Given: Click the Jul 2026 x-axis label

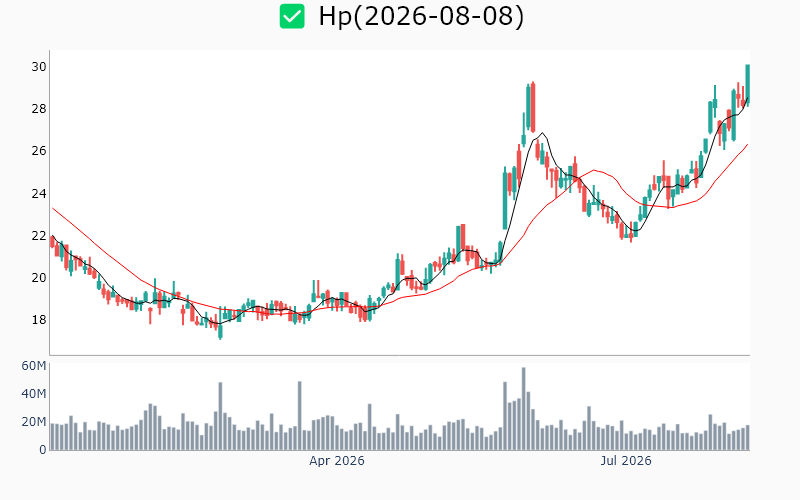Looking at the screenshot, I should tap(626, 461).
